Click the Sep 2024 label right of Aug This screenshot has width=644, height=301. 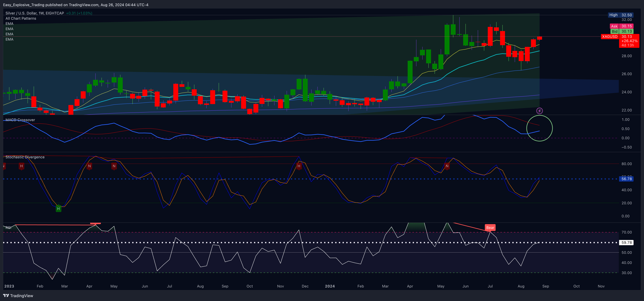tap(545, 286)
